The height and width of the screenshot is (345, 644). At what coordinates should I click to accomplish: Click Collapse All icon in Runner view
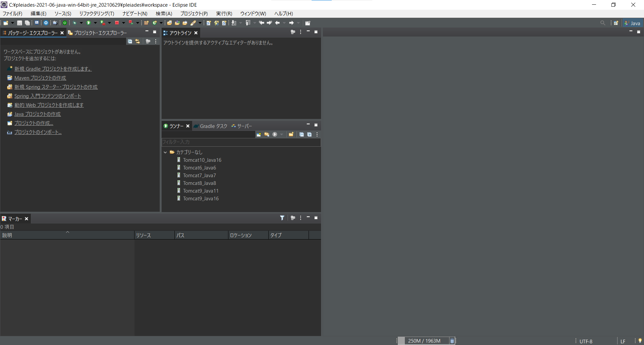tap(302, 134)
